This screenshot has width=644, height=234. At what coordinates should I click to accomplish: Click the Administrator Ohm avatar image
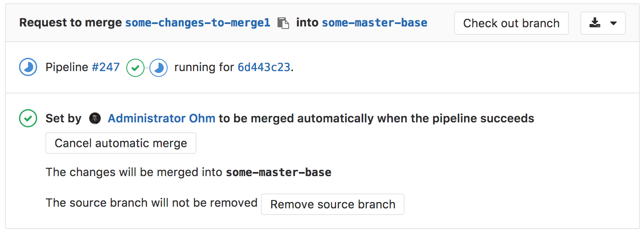pyautogui.click(x=95, y=119)
